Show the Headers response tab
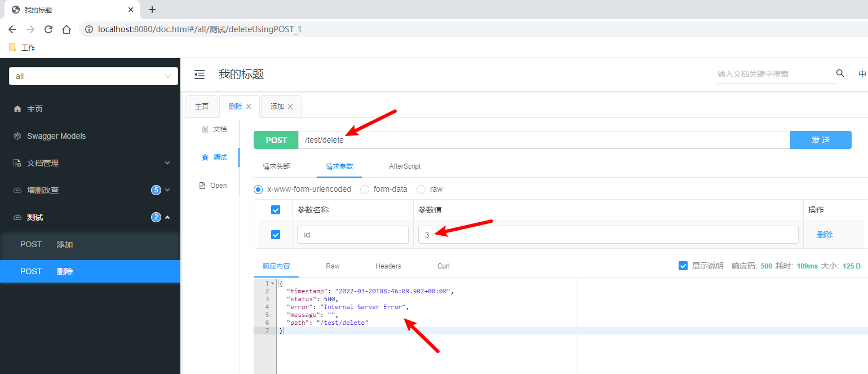 pyautogui.click(x=388, y=266)
